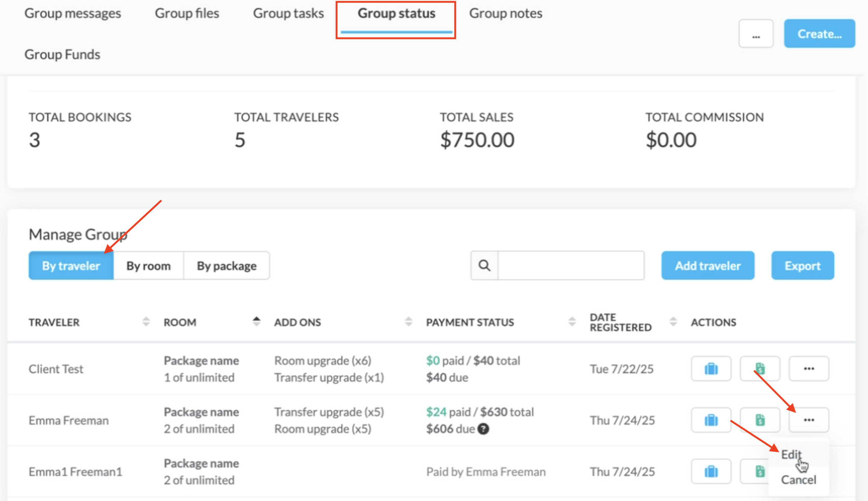Click green invoice icon for Emma Freeman
Screen dimensions: 868x501
pyautogui.click(x=759, y=420)
